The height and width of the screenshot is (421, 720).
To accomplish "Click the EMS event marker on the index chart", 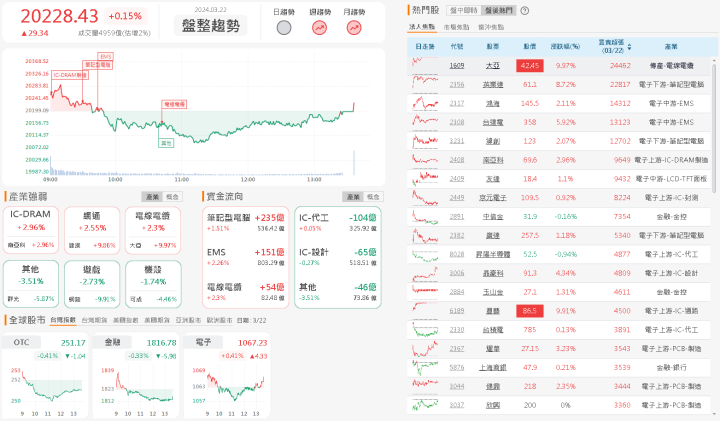I will (106, 56).
